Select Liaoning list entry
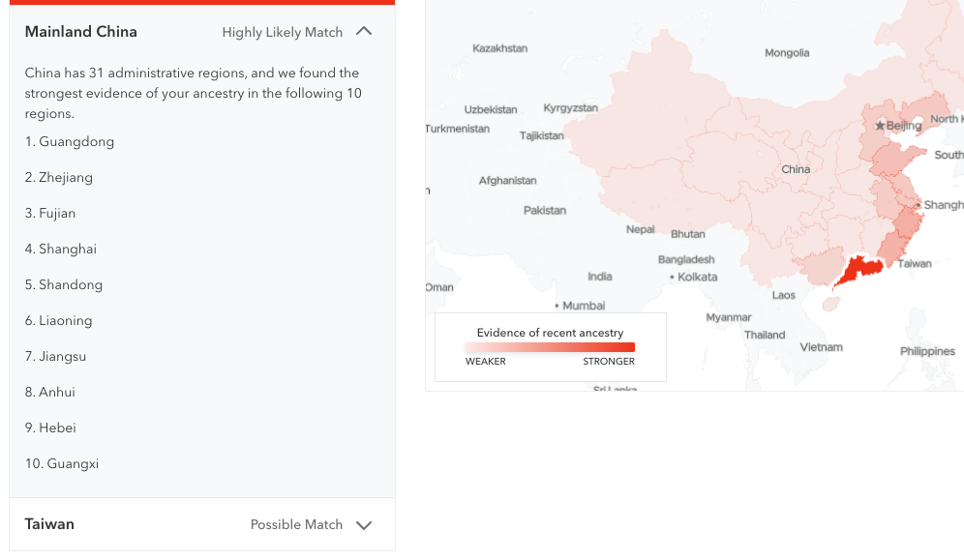This screenshot has height=560, width=964. click(58, 320)
